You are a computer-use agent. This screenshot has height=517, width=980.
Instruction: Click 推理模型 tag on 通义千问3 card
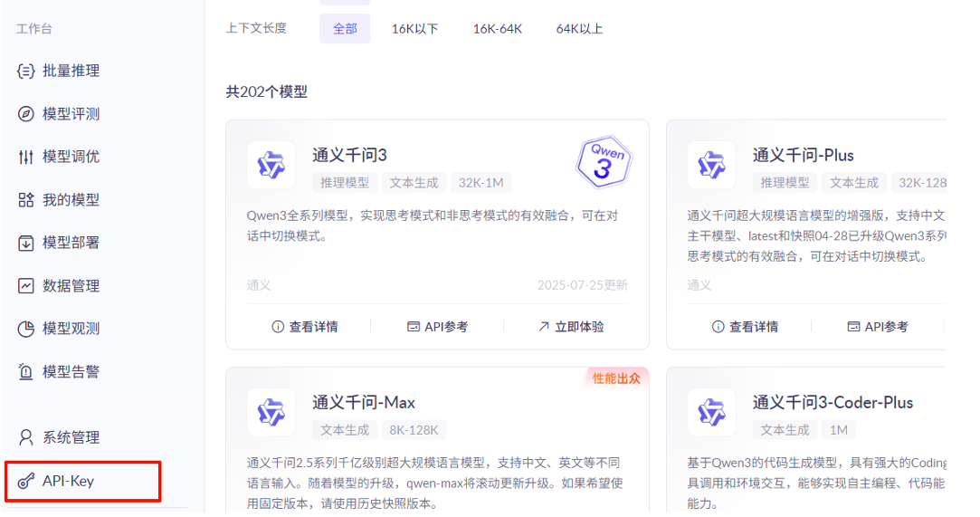(x=345, y=183)
